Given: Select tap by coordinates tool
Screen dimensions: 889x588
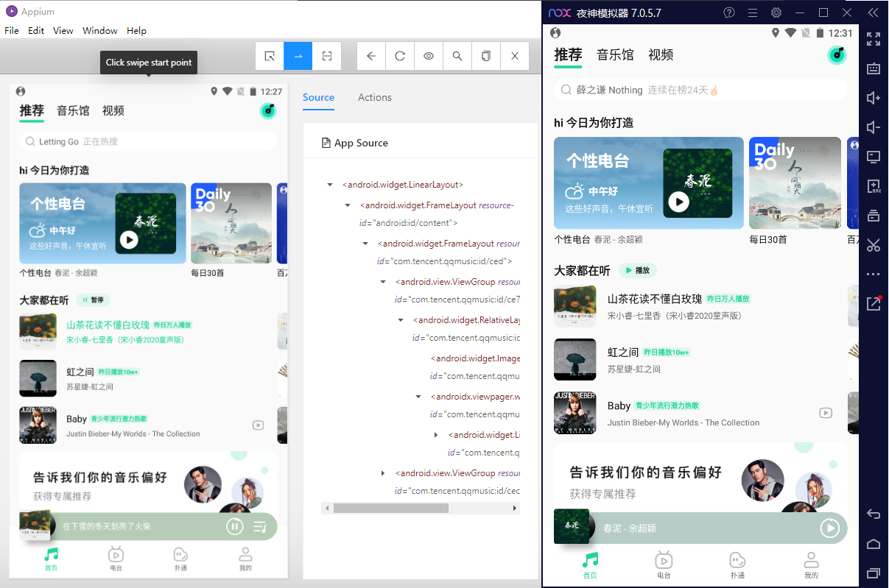Looking at the screenshot, I should pos(327,56).
